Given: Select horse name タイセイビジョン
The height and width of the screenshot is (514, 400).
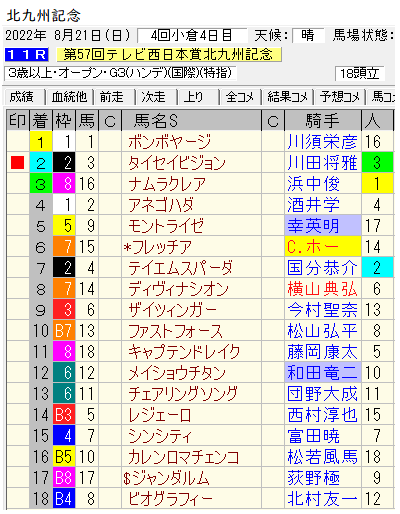Looking at the screenshot, I should pos(177,163).
